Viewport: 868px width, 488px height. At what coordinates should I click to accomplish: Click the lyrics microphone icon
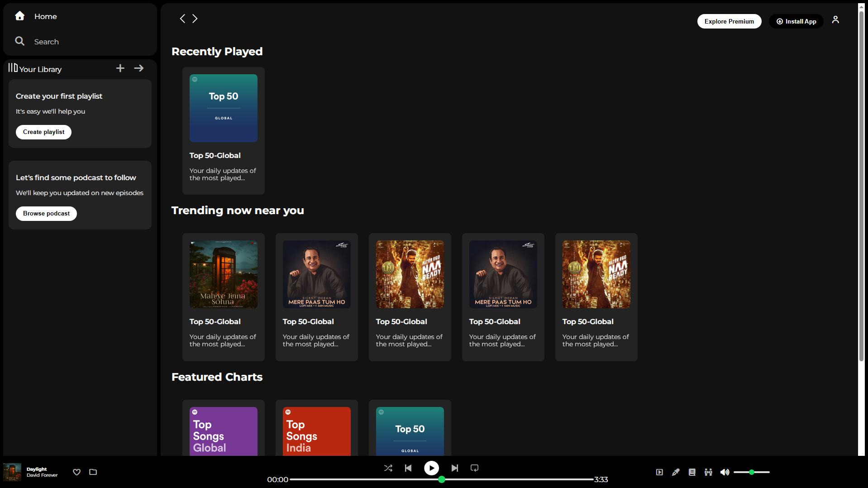(x=676, y=472)
